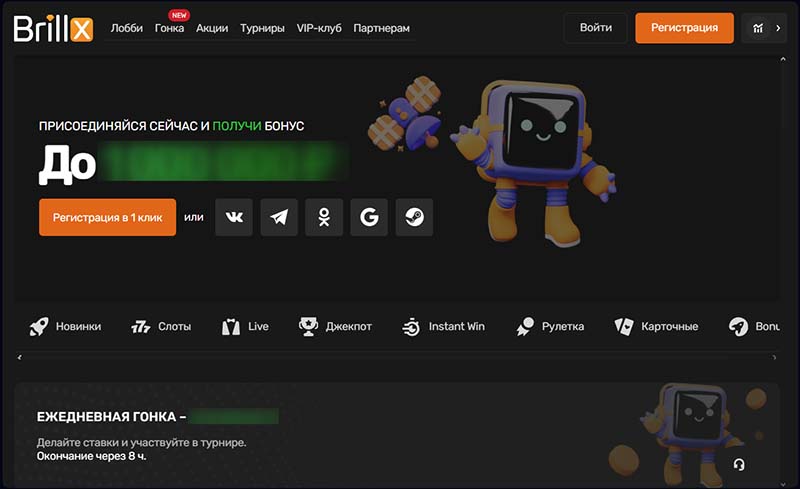The image size is (800, 489).
Task: Sign up with VK icon
Action: pyautogui.click(x=234, y=217)
